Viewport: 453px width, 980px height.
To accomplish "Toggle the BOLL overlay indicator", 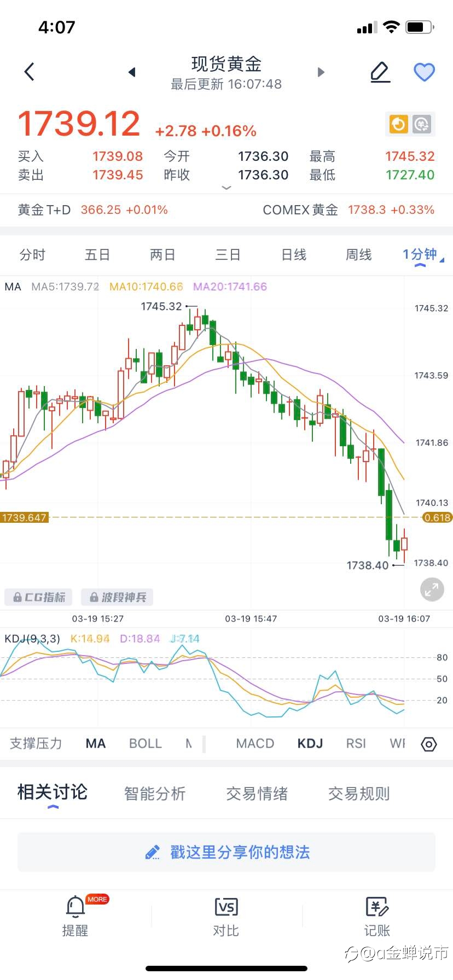I will 146,744.
